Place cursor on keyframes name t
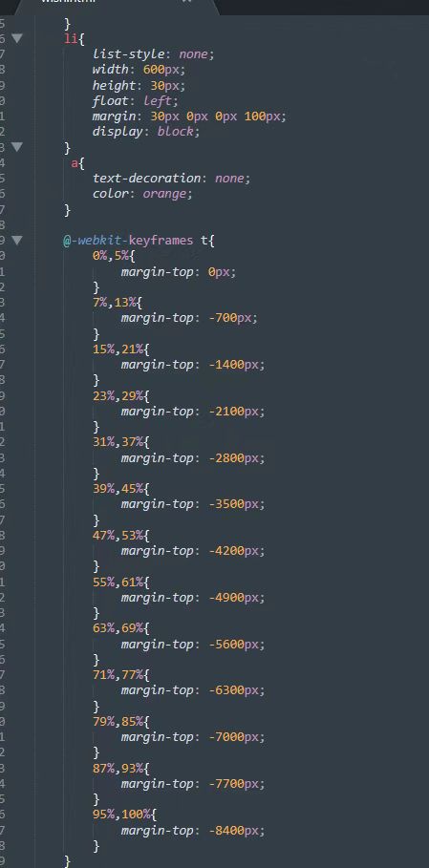429x868 pixels. [x=204, y=241]
